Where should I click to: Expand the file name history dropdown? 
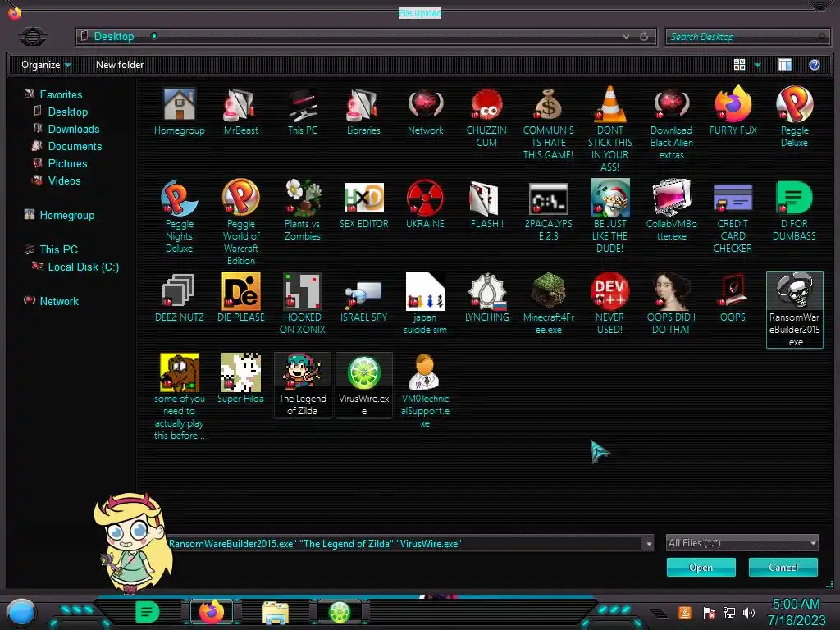(649, 543)
